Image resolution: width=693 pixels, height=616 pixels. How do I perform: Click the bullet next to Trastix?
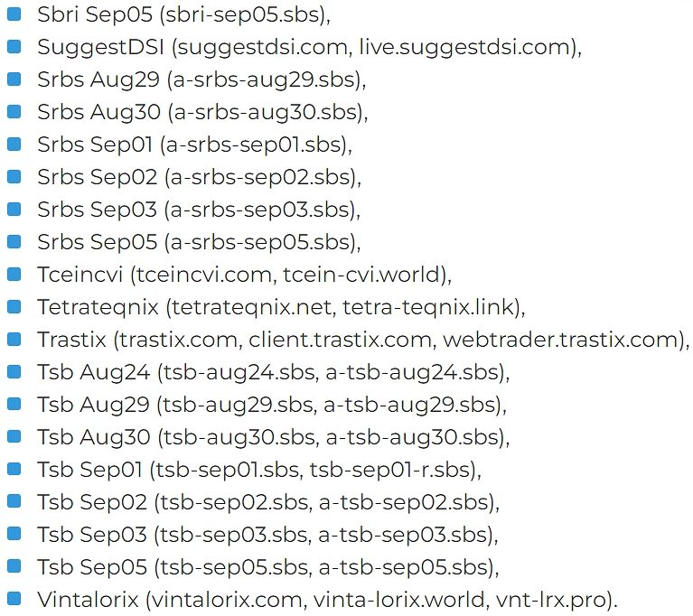click(14, 339)
